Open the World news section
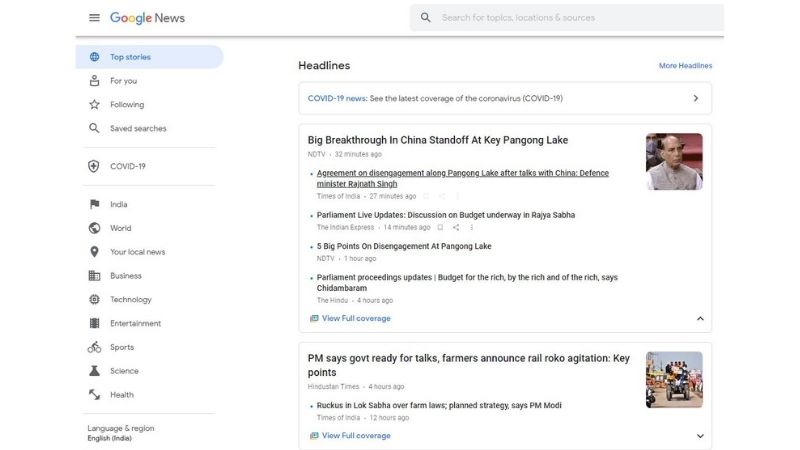The height and width of the screenshot is (450, 800). point(120,228)
